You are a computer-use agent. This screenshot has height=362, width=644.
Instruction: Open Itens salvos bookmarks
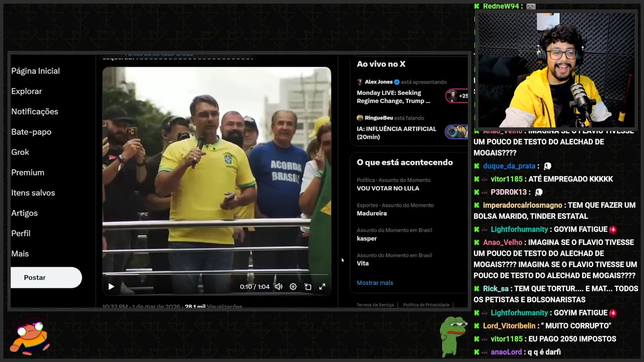tap(33, 193)
